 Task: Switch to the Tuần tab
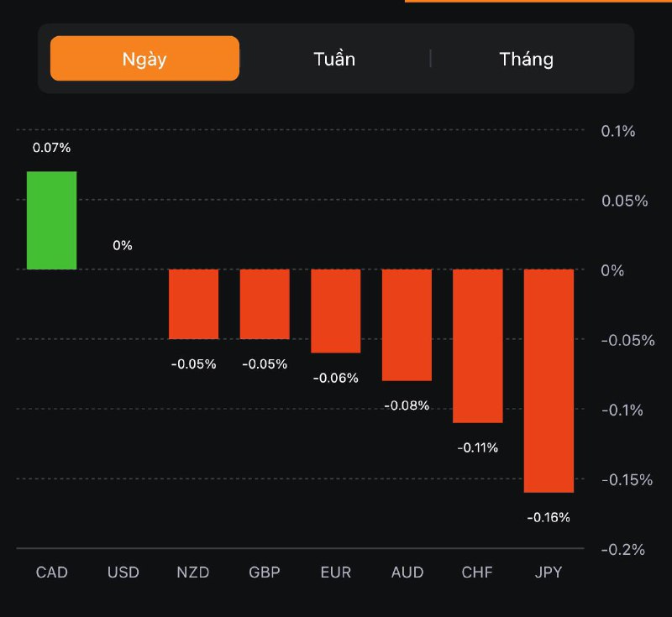pyautogui.click(x=334, y=59)
